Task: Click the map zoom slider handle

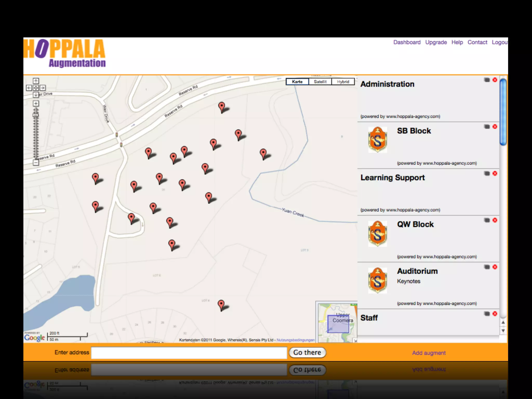Action: (x=36, y=115)
